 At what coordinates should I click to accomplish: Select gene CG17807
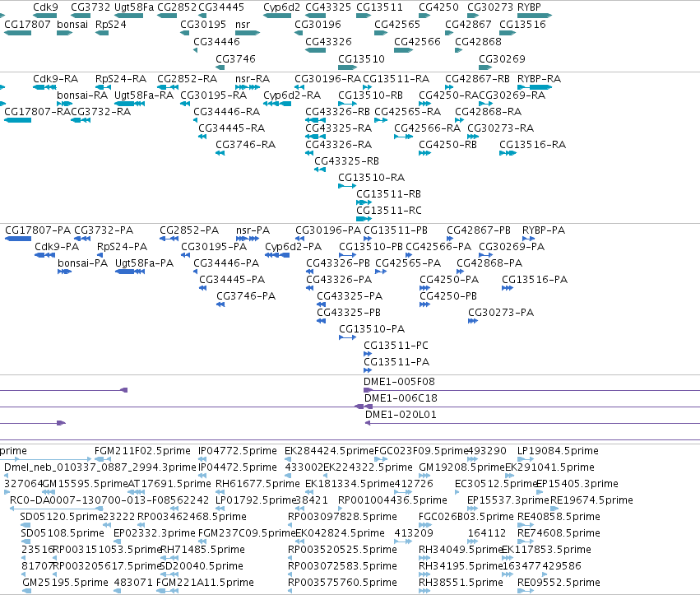(x=18, y=33)
